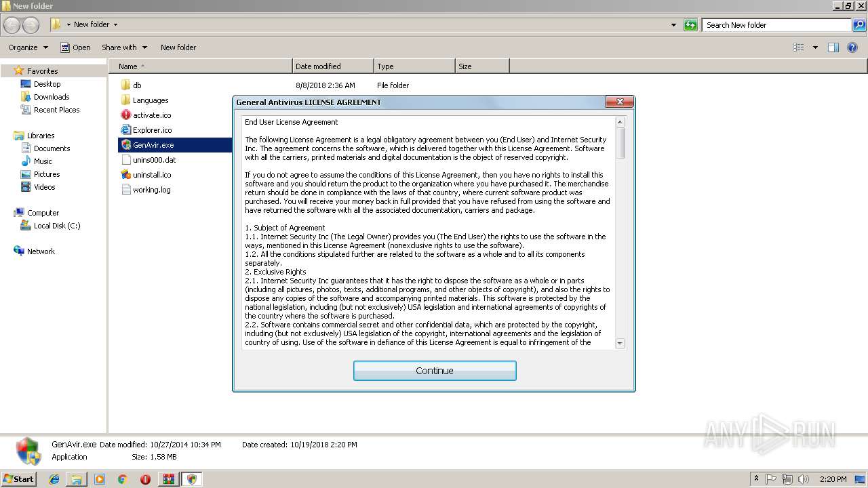Toggle the preview pane icon
Screen dimensions: 868x488
click(833, 47)
